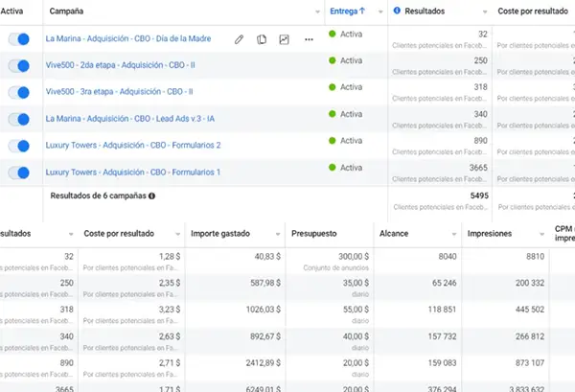Toggle off La Marina Día de la Madre campaign
This screenshot has width=575, height=392.
[18, 39]
